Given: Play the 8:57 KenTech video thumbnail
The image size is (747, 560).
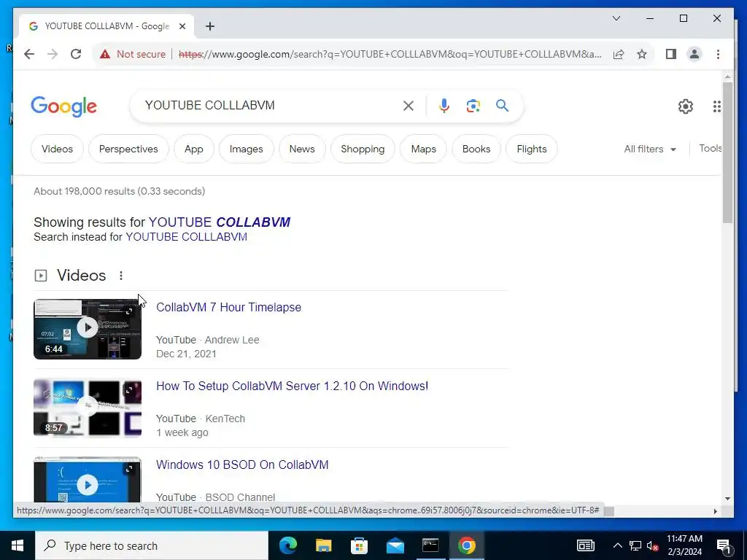Looking at the screenshot, I should pyautogui.click(x=88, y=408).
